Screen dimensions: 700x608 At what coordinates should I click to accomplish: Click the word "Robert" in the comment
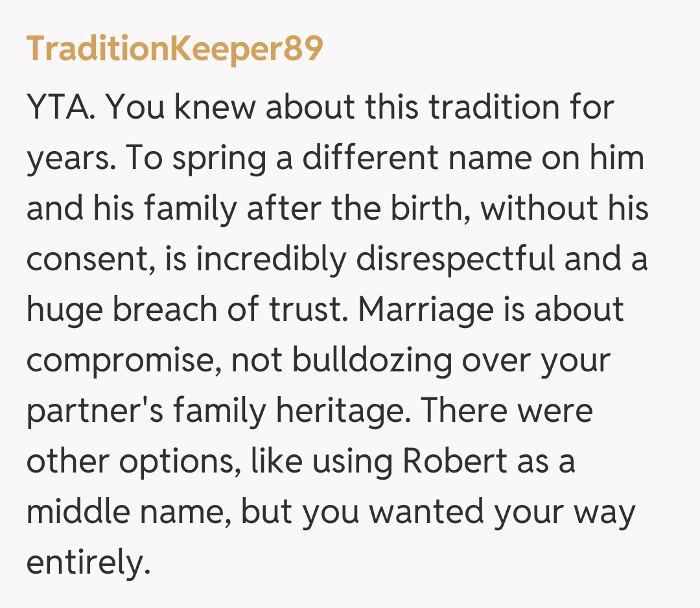[454, 462]
